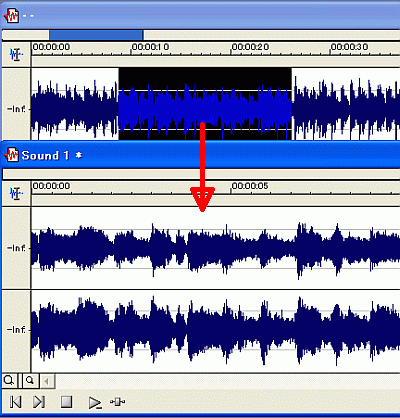
Task: Click the 00:00:05 mark on Sound 1 ruler
Action: click(x=250, y=186)
